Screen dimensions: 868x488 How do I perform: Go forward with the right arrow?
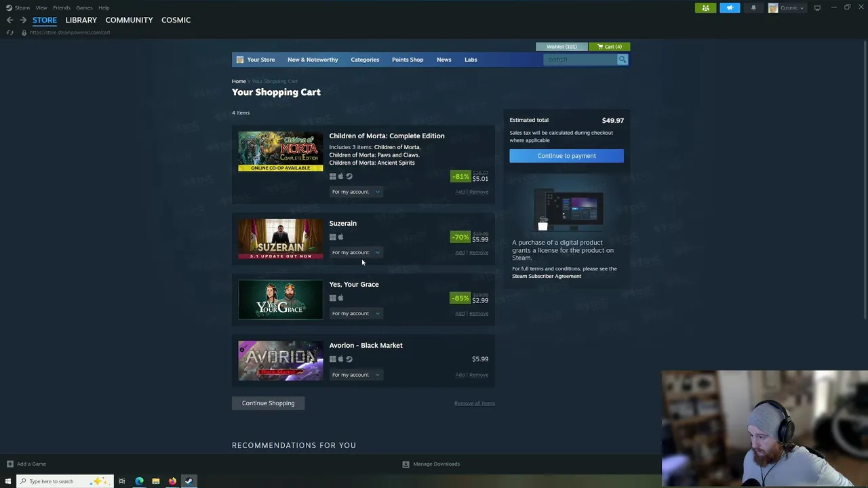click(22, 20)
